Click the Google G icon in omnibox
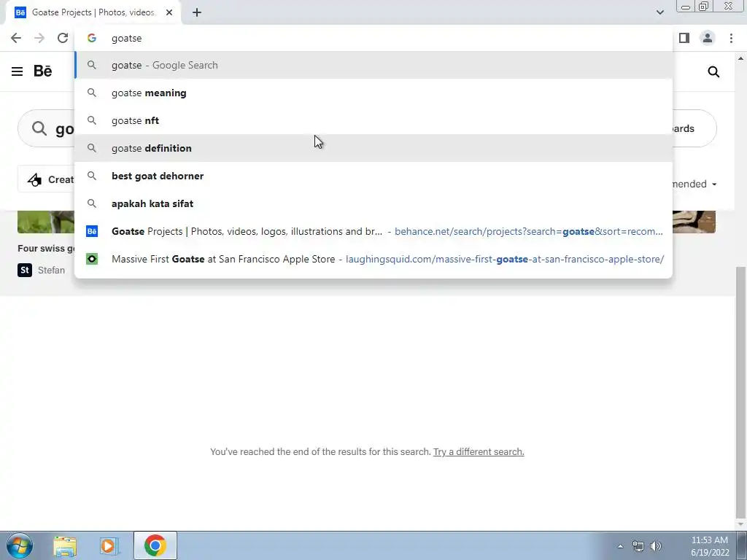This screenshot has width=747, height=560. click(92, 38)
